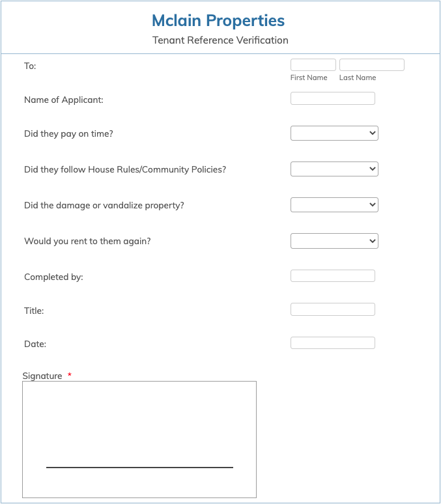Image resolution: width=441 pixels, height=504 pixels.
Task: Open the House Rules/Community Policies dropdown
Action: point(334,169)
